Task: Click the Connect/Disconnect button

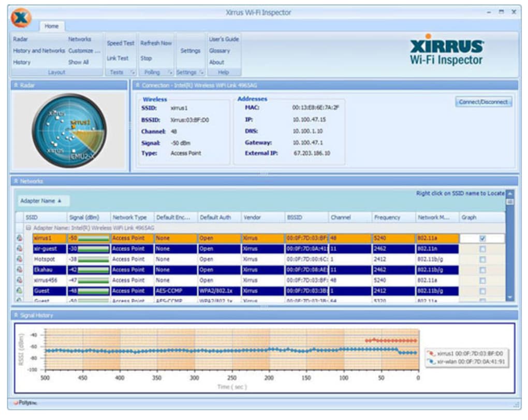Action: [484, 102]
